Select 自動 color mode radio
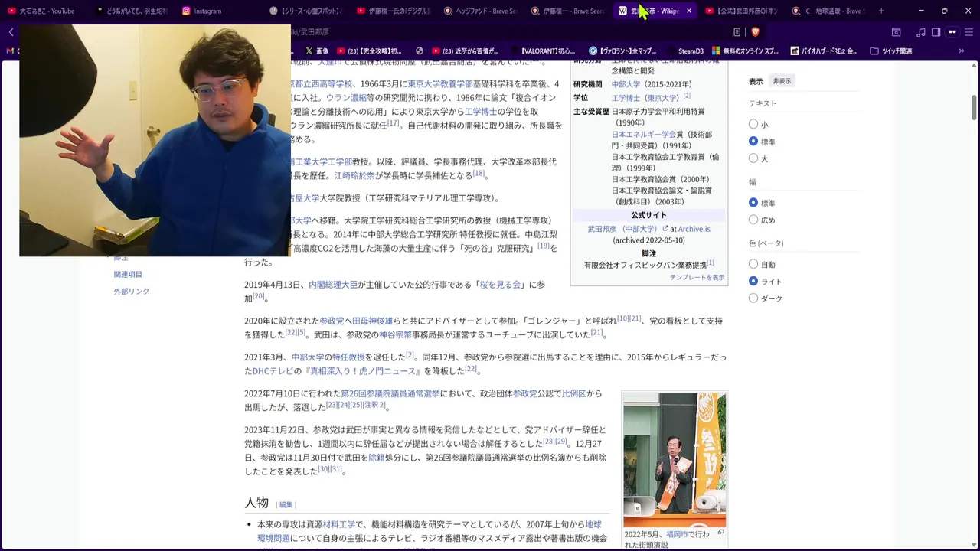The image size is (980, 551). (x=753, y=264)
